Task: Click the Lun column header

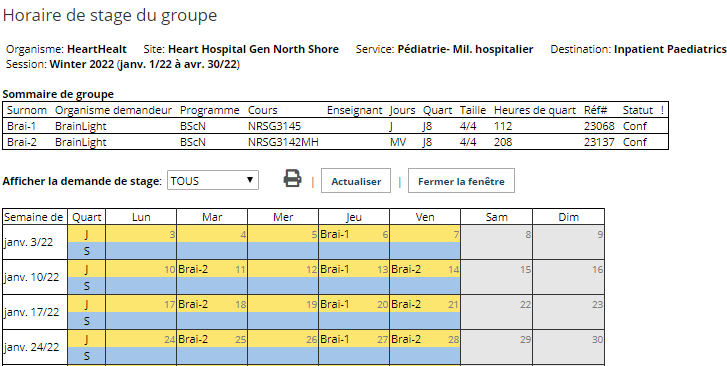Action: pos(141,217)
